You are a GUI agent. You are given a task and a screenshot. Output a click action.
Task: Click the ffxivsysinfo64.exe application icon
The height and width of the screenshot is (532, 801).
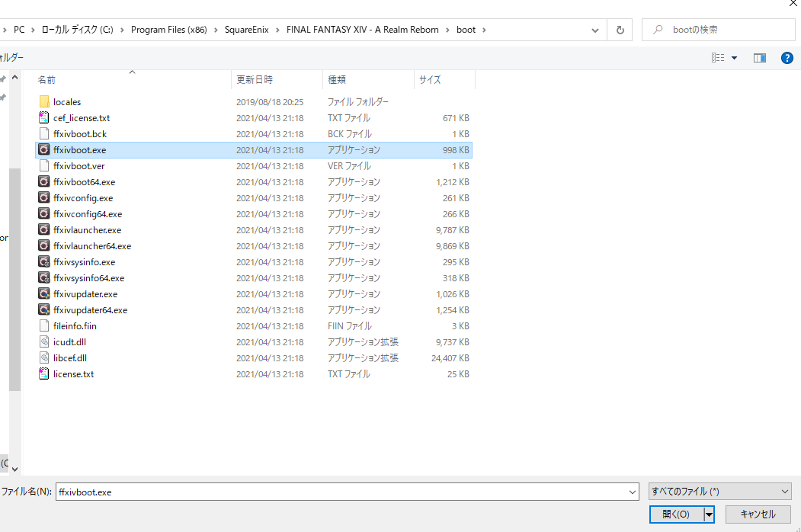click(x=44, y=277)
